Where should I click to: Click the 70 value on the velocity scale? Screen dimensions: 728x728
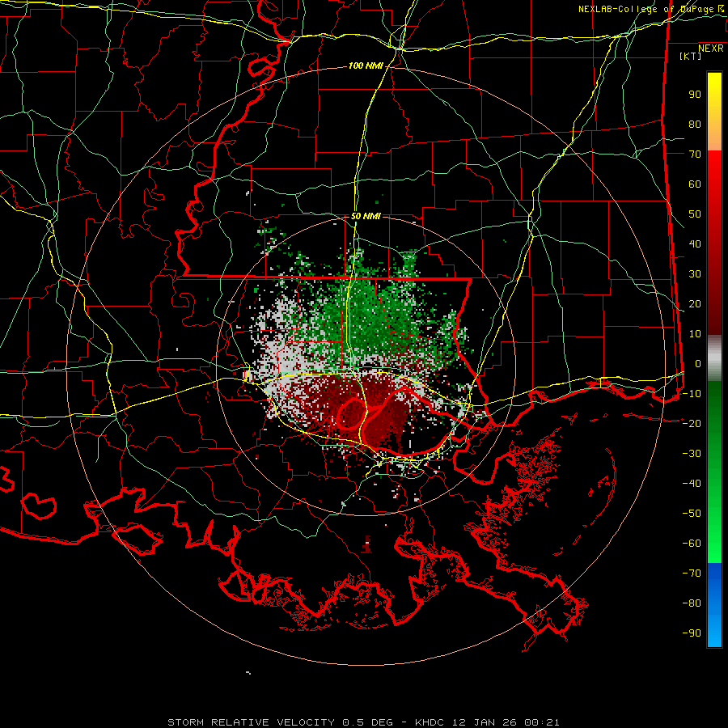pos(695,154)
